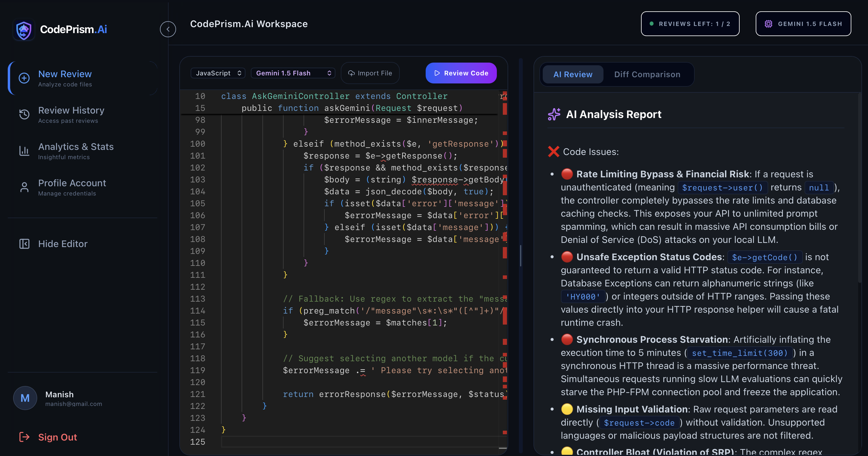This screenshot has height=456, width=868.
Task: Click the yellow circle by Missing Input Validation
Action: pos(567,409)
